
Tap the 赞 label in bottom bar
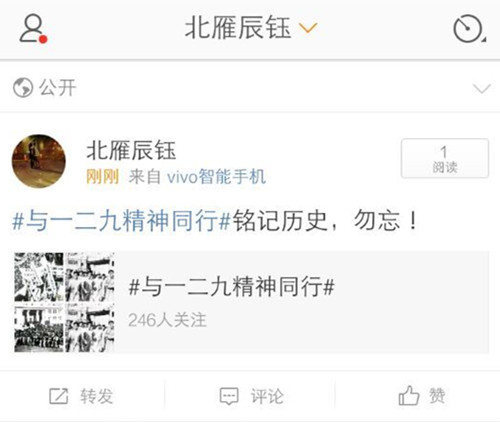point(437,396)
